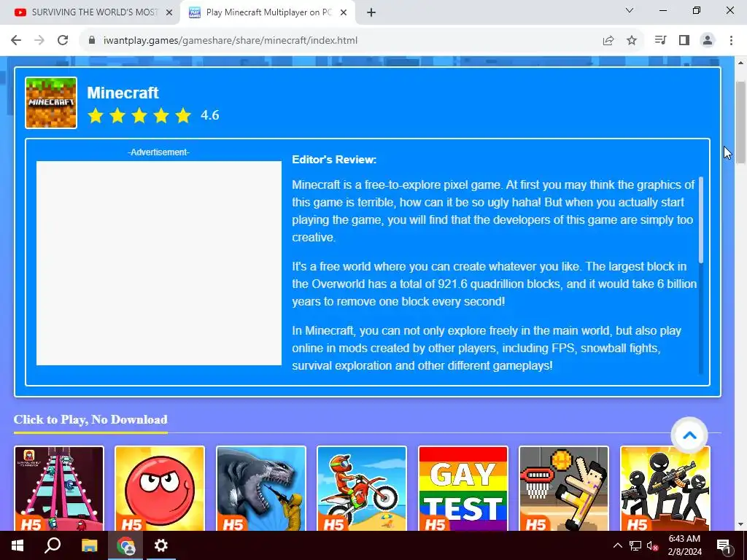The height and width of the screenshot is (560, 747).
Task: Reload the page with the refresh icon
Action: click(x=63, y=41)
